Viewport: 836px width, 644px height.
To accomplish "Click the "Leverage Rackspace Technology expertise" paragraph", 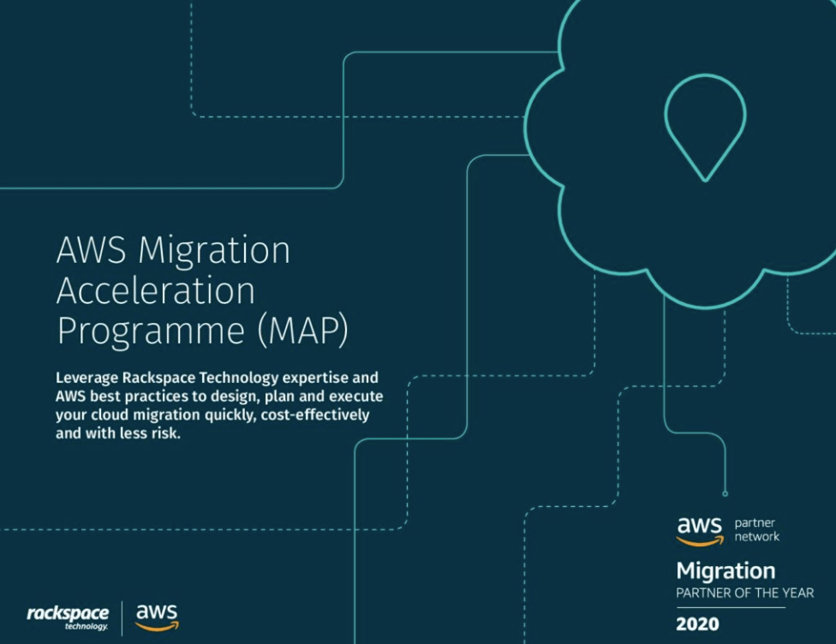I will [x=219, y=405].
